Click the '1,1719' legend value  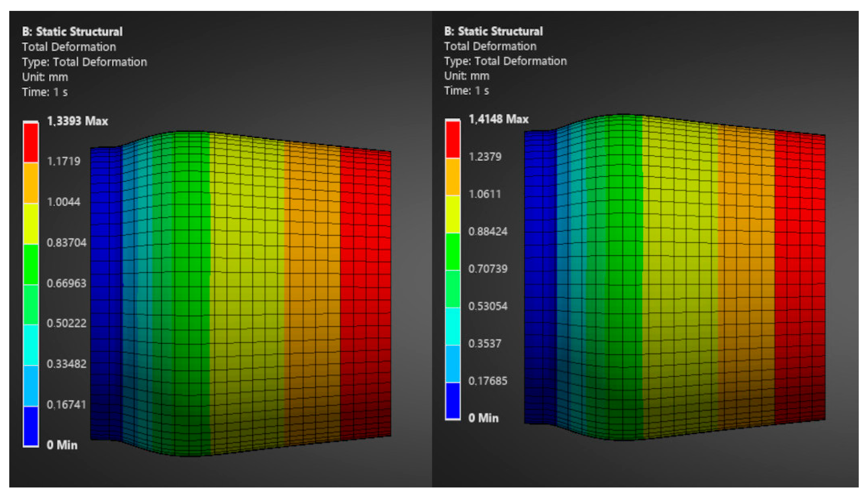coord(64,161)
